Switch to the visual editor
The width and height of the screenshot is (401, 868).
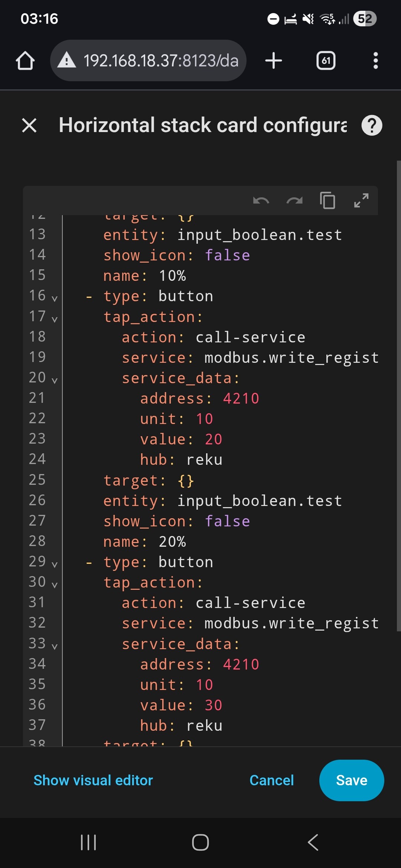coord(93,780)
